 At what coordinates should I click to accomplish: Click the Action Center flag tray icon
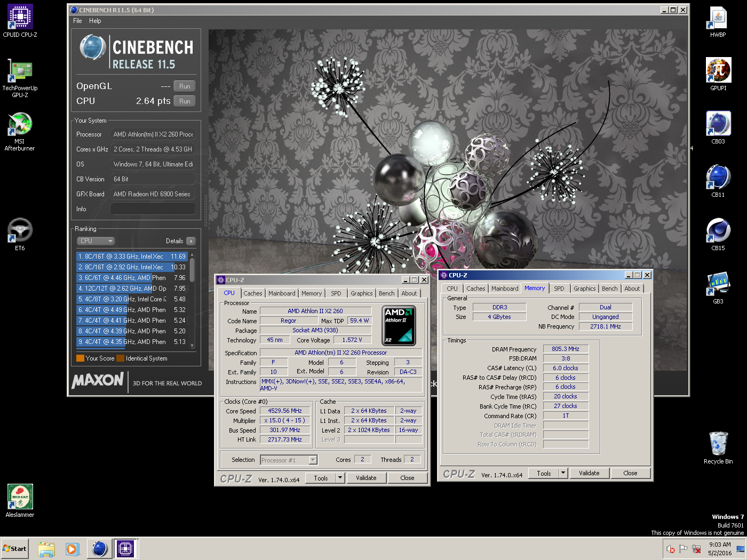point(684,549)
